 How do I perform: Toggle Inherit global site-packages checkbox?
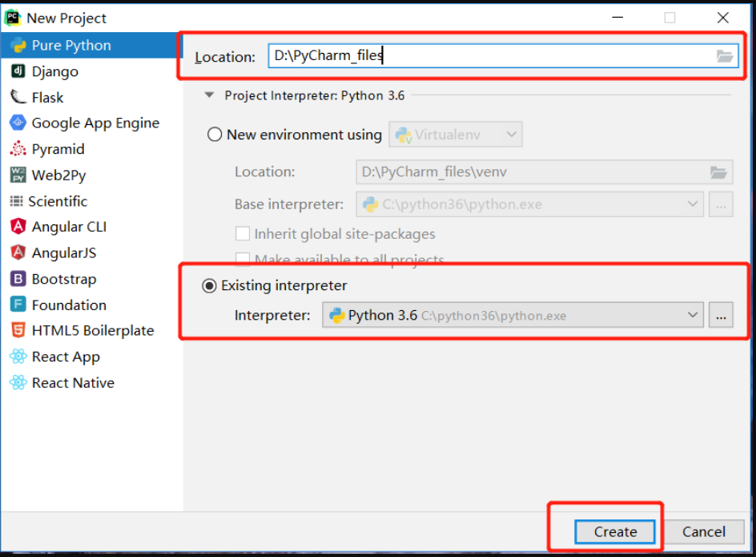coord(243,233)
